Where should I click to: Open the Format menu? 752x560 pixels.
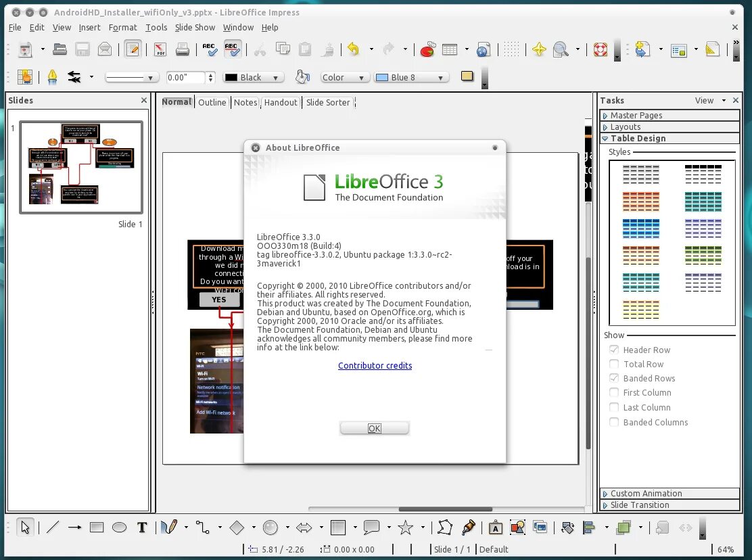(x=123, y=27)
